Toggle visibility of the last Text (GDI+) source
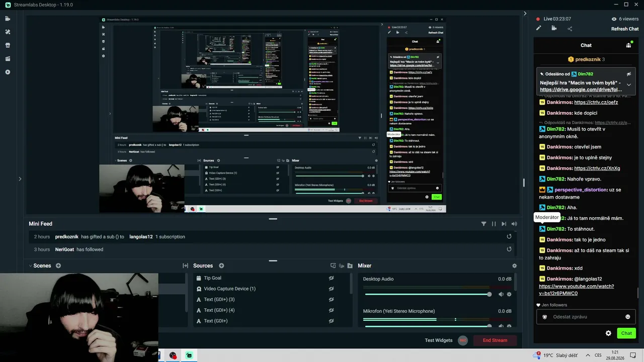This screenshot has width=644, height=362. coord(332,321)
